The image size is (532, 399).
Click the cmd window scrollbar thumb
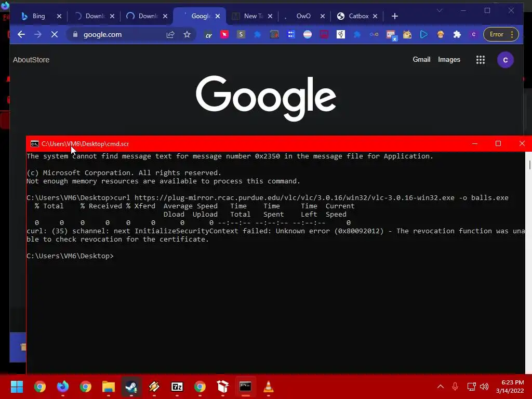(x=528, y=165)
